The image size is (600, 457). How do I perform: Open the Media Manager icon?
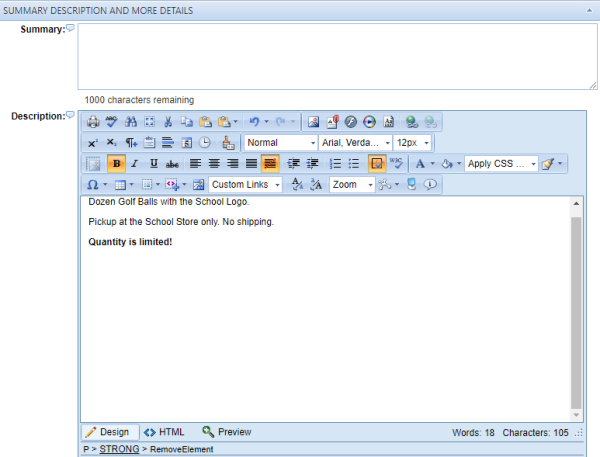(x=370, y=122)
